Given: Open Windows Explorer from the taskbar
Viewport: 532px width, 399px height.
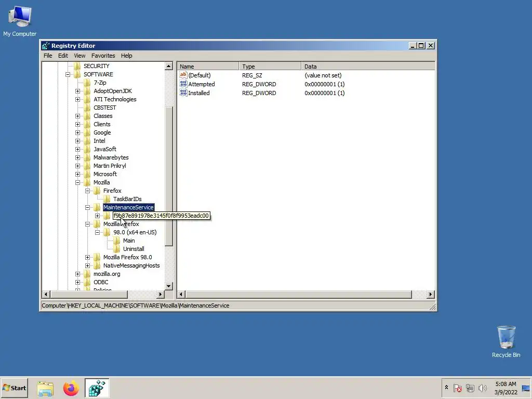Looking at the screenshot, I should tap(45, 388).
